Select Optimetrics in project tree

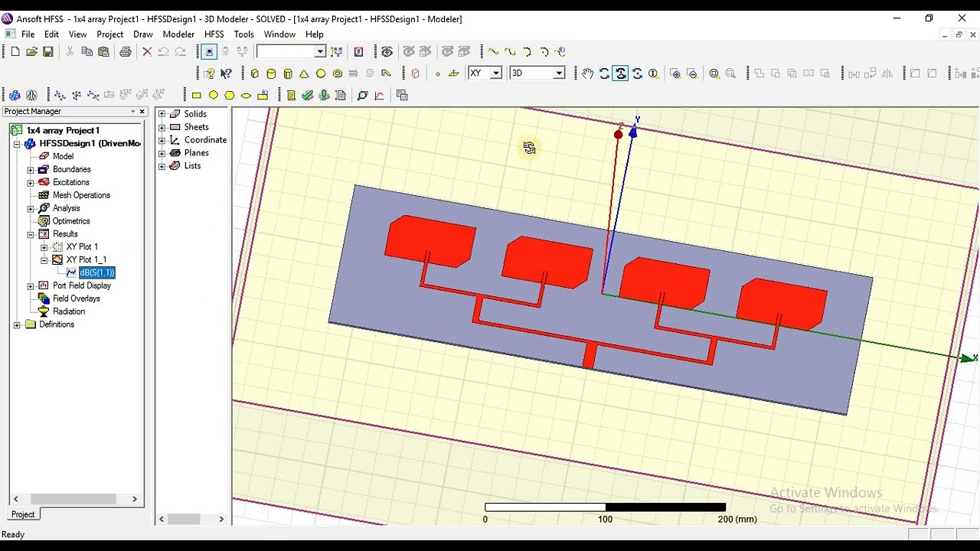(x=71, y=221)
